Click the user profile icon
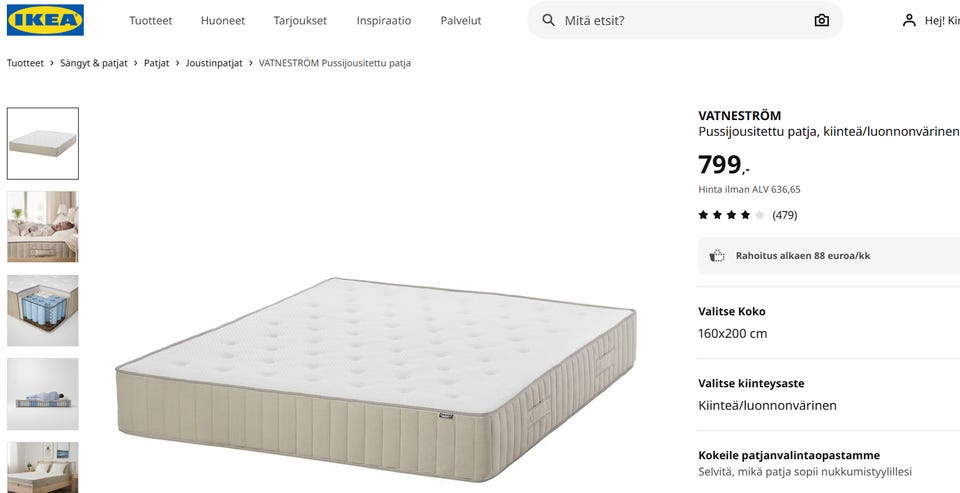This screenshot has height=493, width=960. tap(909, 20)
